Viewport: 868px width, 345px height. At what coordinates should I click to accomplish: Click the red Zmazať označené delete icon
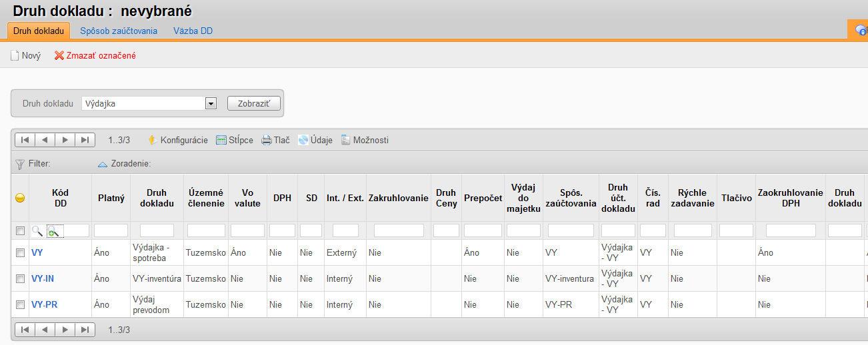coord(59,56)
